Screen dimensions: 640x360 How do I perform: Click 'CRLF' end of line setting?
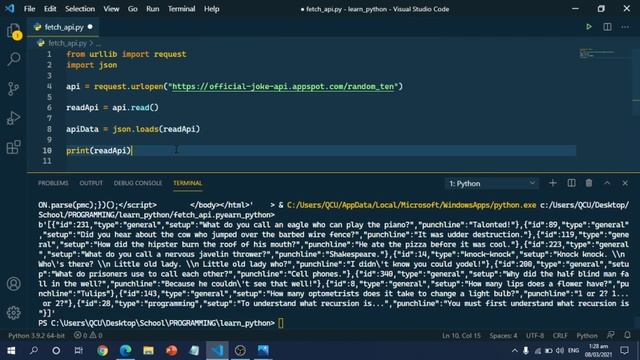click(x=560, y=336)
